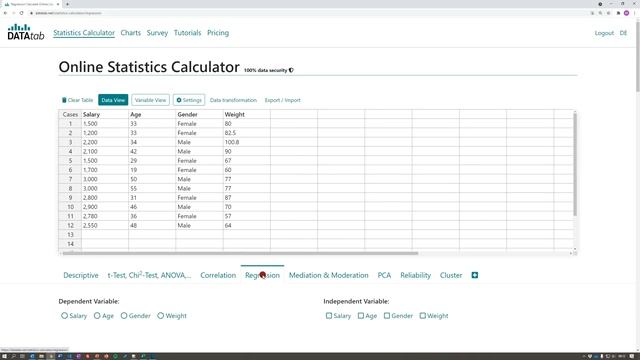The height and width of the screenshot is (360, 640).
Task: Select Age as dependent variable
Action: click(x=97, y=316)
